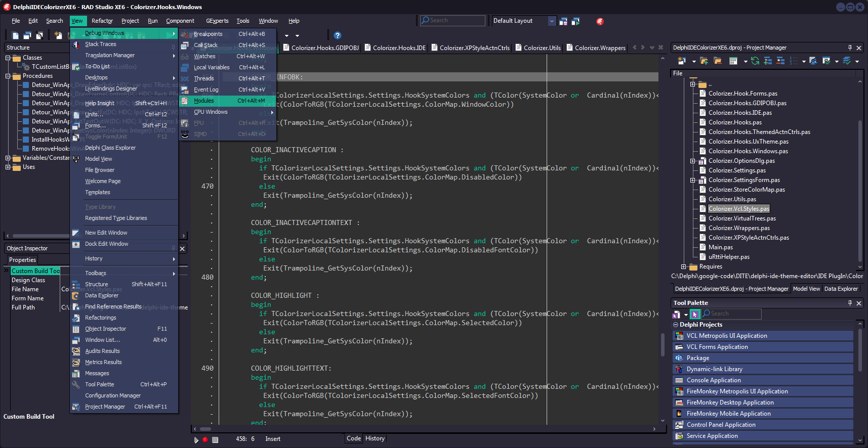Click the red record macro icon

point(205,439)
